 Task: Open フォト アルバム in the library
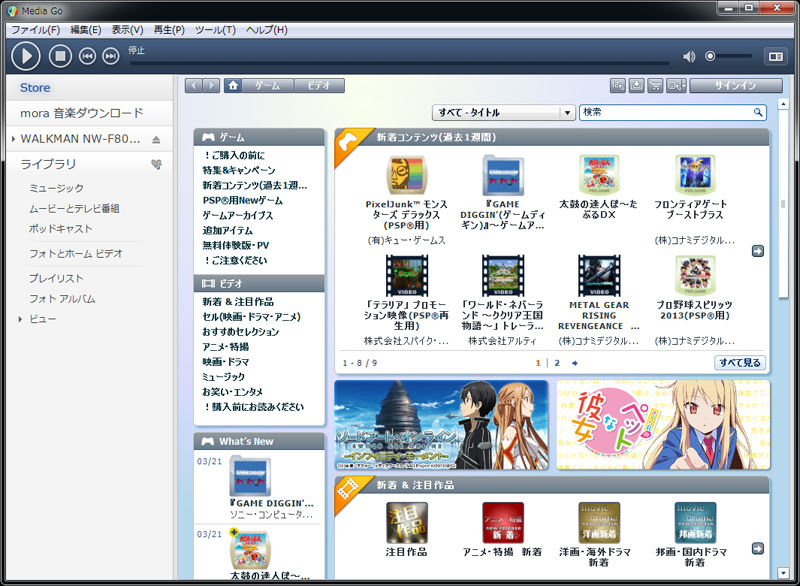[62, 299]
